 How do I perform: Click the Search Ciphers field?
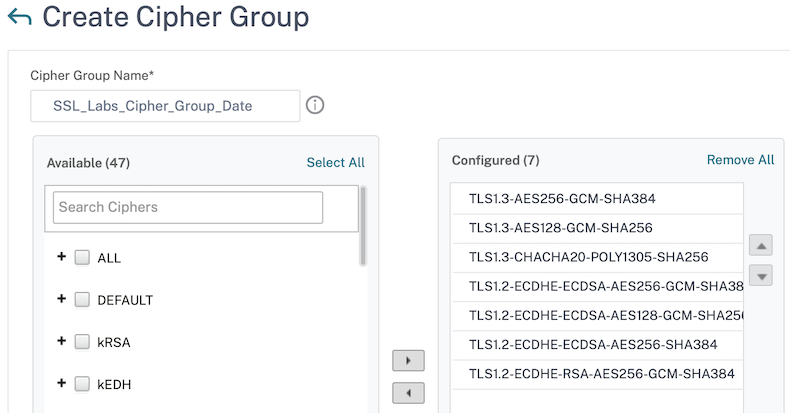(188, 207)
